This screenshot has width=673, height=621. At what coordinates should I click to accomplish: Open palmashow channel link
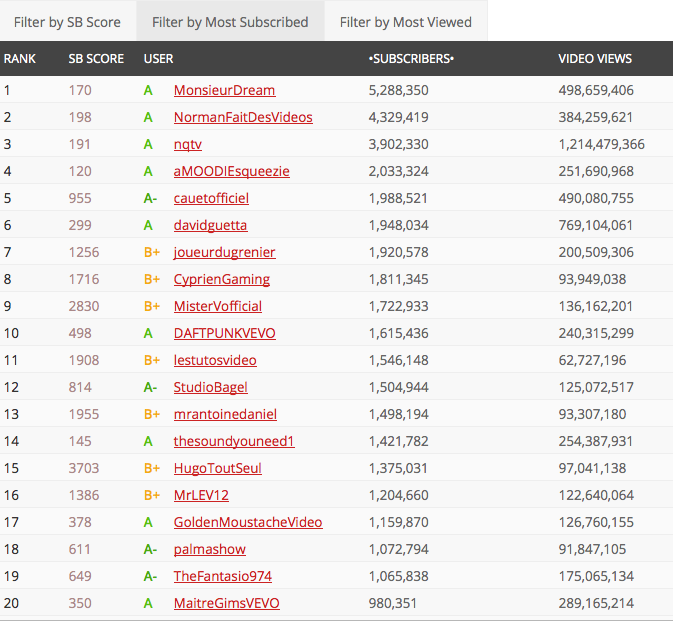coord(210,550)
